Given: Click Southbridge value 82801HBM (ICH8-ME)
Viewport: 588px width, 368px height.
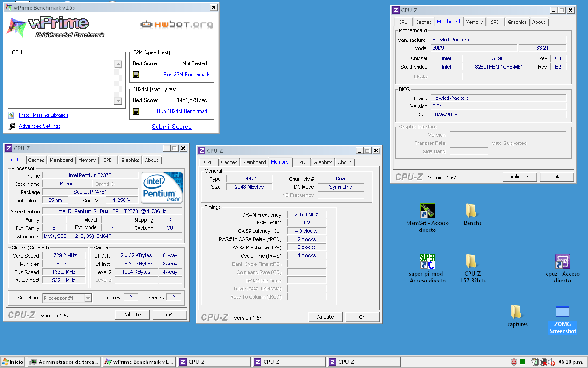Looking at the screenshot, I should click(x=499, y=67).
